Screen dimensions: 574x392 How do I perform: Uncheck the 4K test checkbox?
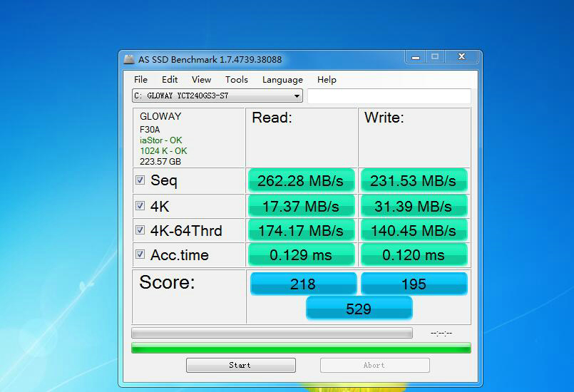(x=140, y=206)
